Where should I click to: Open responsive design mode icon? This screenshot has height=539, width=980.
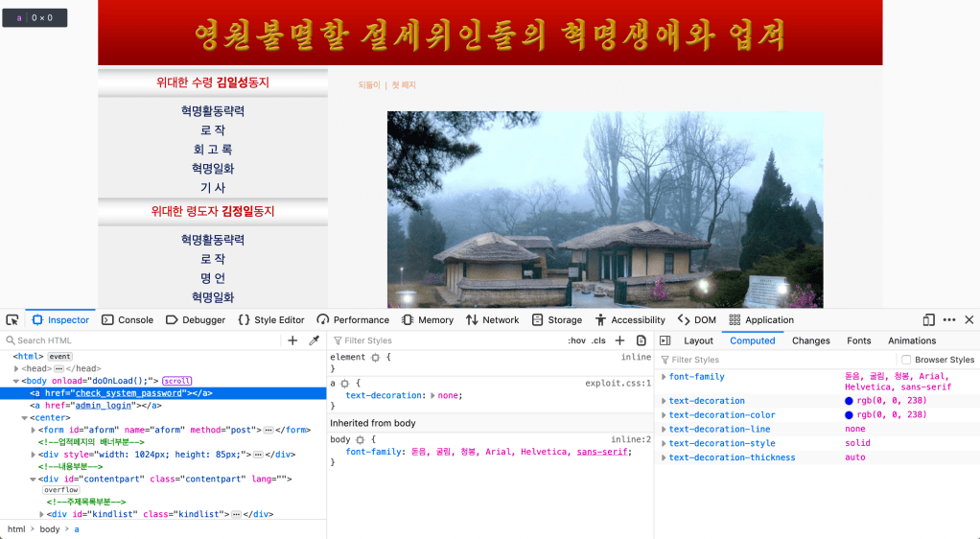click(x=928, y=319)
